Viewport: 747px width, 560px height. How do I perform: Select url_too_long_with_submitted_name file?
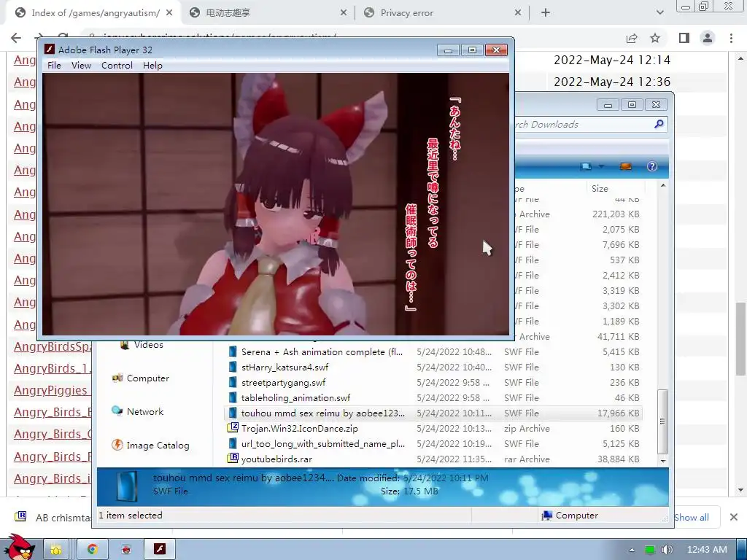323,443
